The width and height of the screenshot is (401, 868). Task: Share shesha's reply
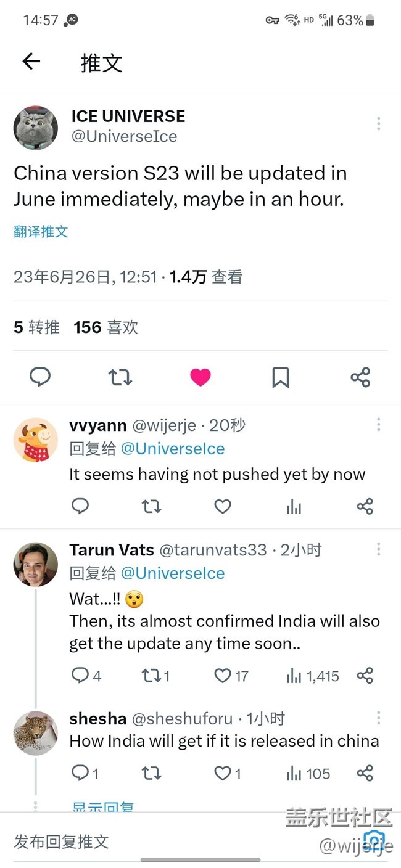[365, 773]
